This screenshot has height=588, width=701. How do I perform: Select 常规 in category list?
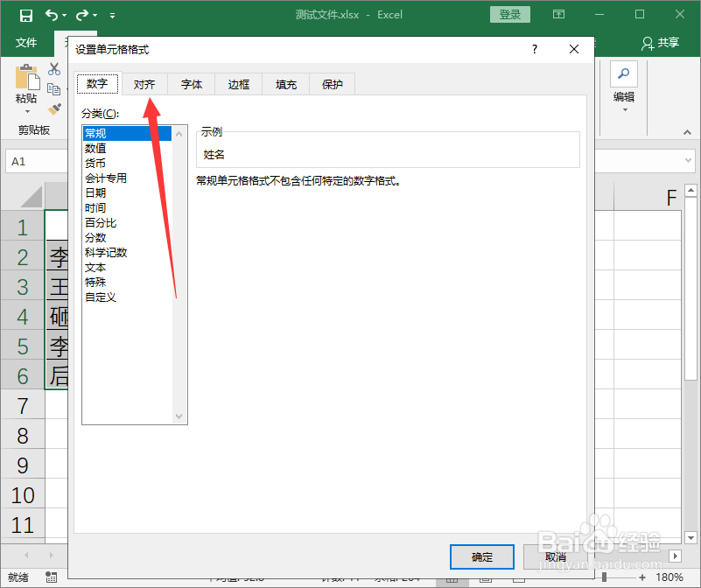[x=127, y=133]
